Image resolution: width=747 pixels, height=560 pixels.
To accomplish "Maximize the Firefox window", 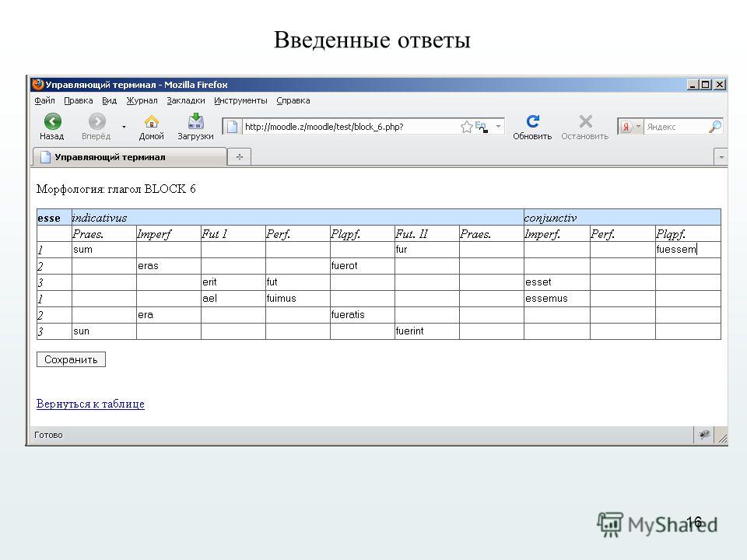I will coord(706,85).
